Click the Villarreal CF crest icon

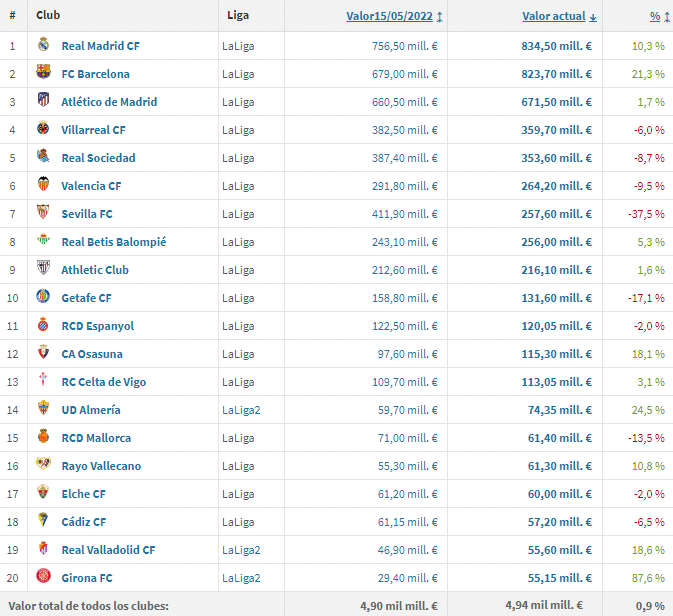point(43,128)
